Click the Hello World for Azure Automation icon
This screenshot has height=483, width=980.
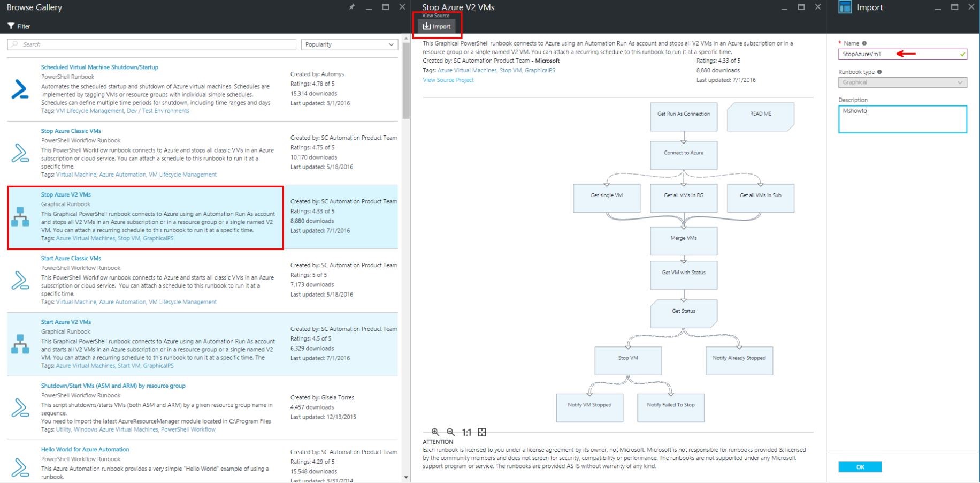(20, 467)
